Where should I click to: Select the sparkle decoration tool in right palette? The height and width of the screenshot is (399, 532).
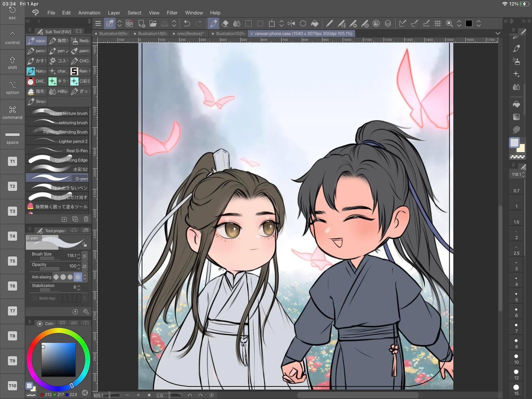click(516, 74)
